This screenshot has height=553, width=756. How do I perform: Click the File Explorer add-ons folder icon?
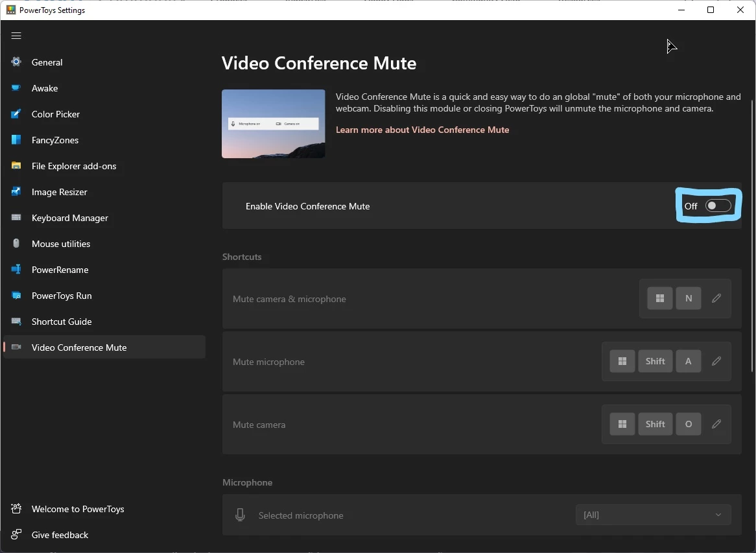(16, 166)
